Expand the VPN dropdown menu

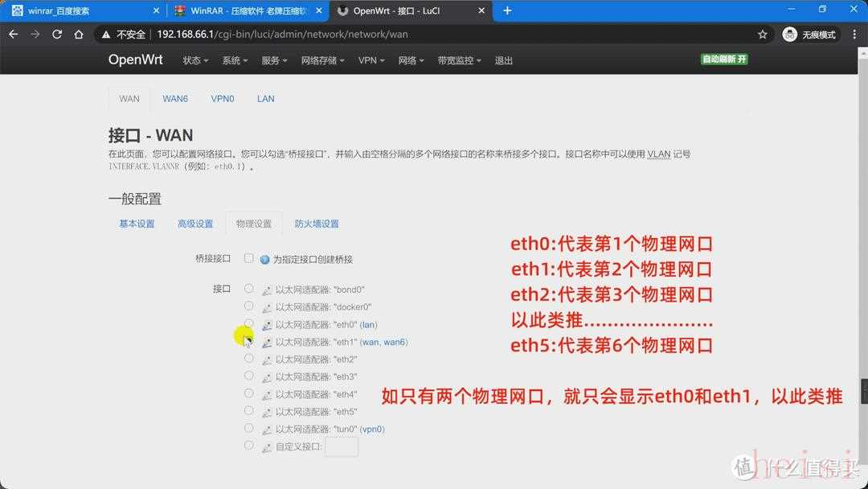(x=371, y=60)
